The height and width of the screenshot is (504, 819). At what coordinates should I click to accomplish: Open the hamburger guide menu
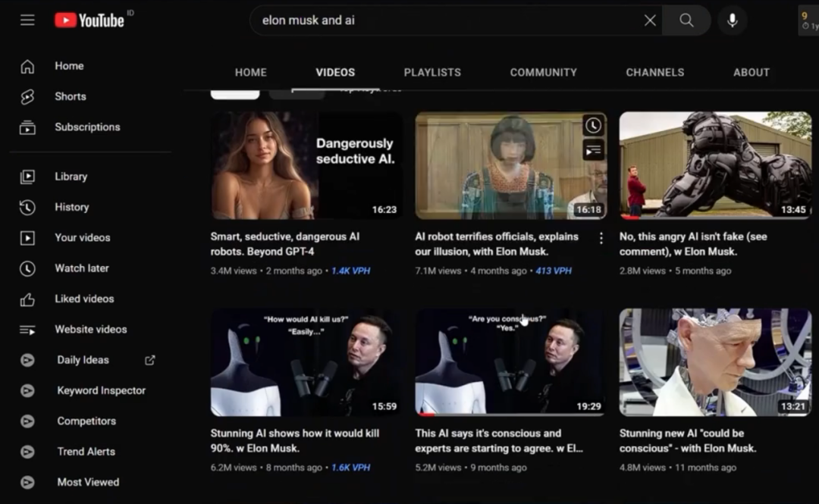click(x=27, y=20)
